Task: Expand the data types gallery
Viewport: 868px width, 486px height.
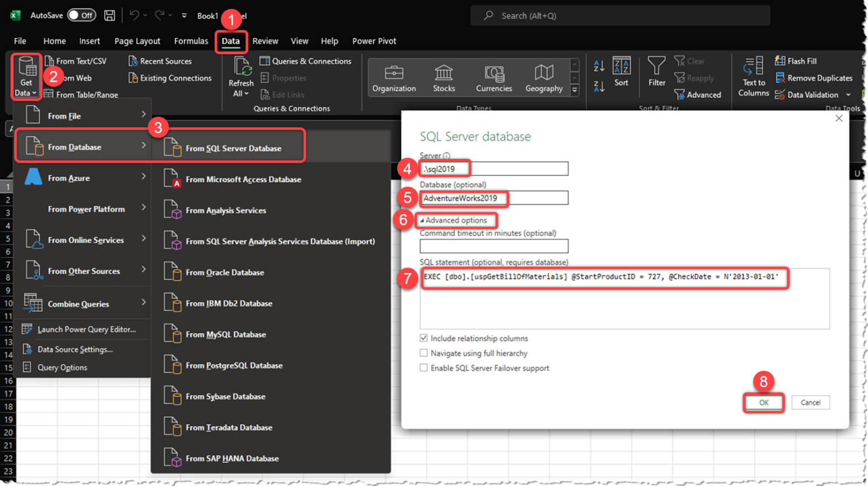Action: click(x=575, y=90)
